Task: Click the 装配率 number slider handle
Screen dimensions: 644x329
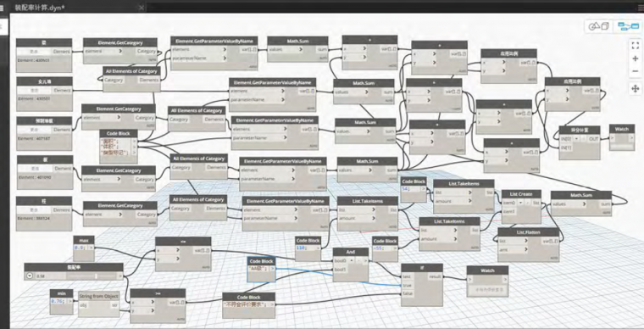Action: point(96,276)
